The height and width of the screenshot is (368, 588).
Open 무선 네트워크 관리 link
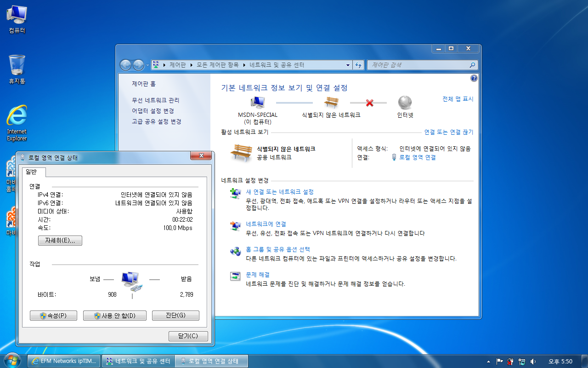tap(156, 100)
